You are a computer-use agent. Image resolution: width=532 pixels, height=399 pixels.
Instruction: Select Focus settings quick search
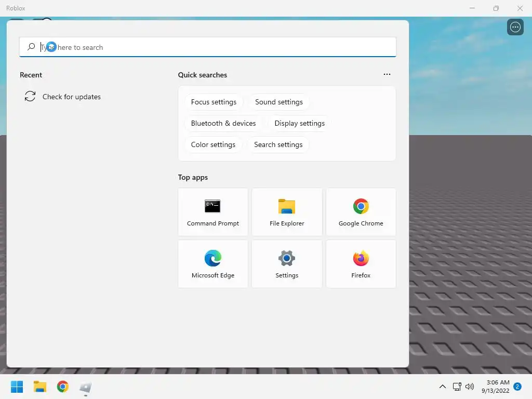coord(214,102)
